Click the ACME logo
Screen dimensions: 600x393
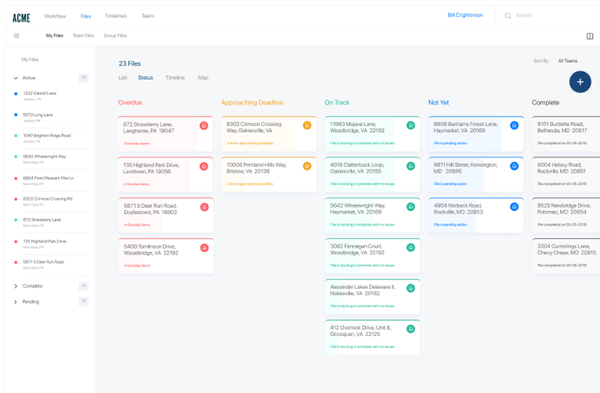tap(21, 18)
